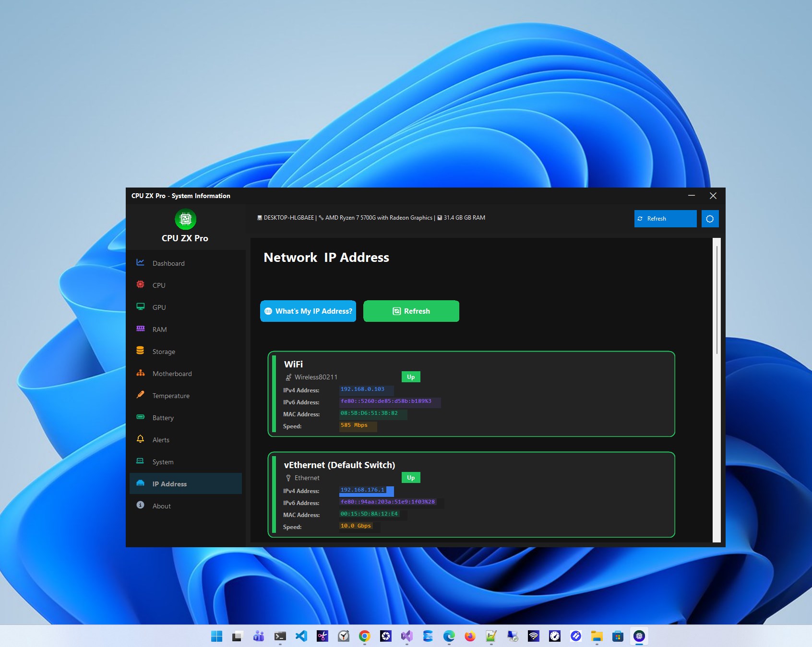812x647 pixels.
Task: Check Motherboard details via its icon
Action: (140, 373)
